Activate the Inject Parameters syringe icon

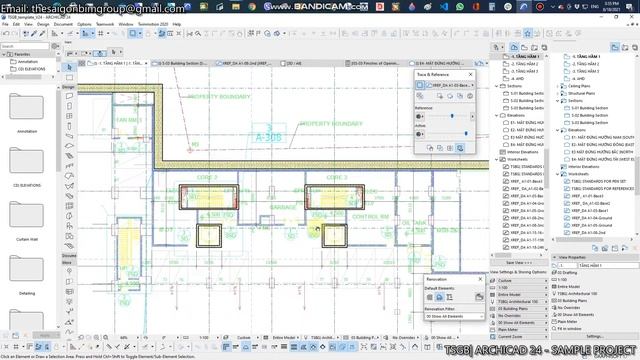(42, 34)
